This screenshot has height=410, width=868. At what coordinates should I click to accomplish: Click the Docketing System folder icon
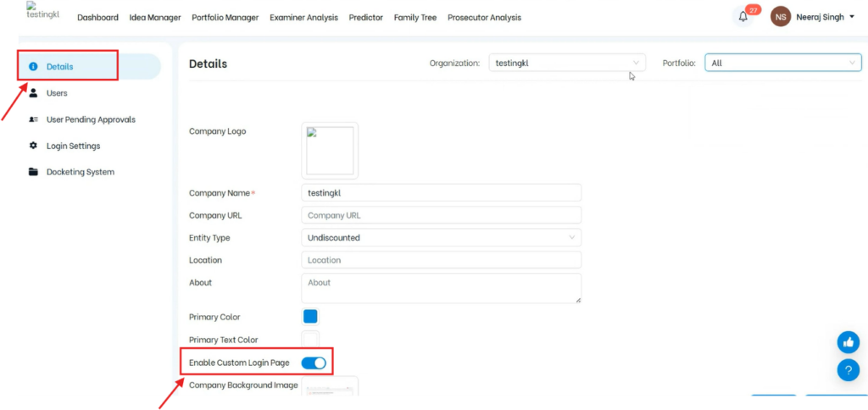click(33, 172)
